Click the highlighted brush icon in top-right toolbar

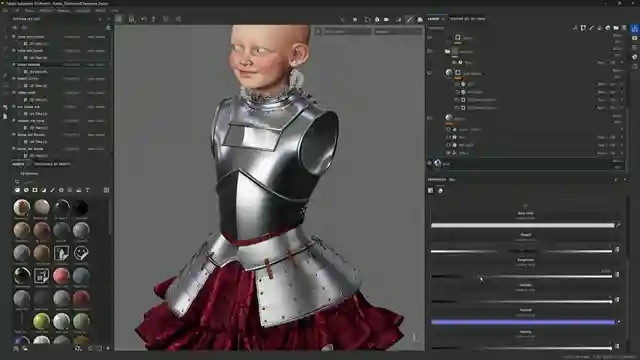tap(410, 19)
